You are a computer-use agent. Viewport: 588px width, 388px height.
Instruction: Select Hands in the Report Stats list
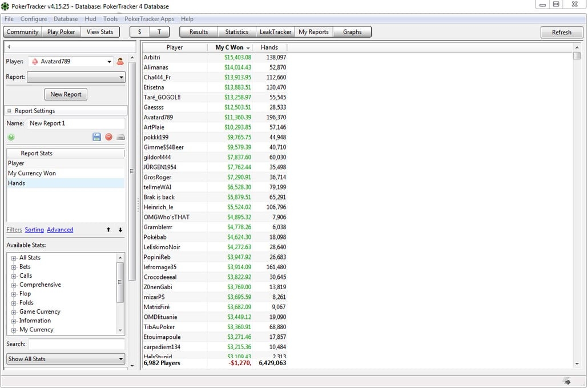pos(66,183)
